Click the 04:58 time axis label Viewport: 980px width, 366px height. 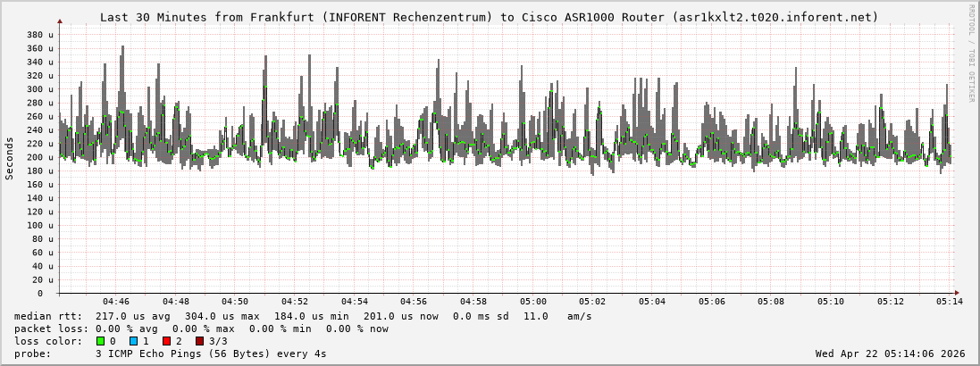point(473,302)
